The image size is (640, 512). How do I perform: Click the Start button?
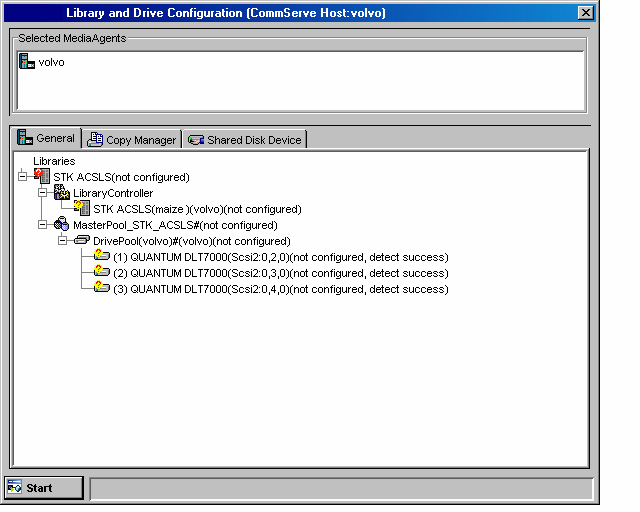pyautogui.click(x=44, y=488)
